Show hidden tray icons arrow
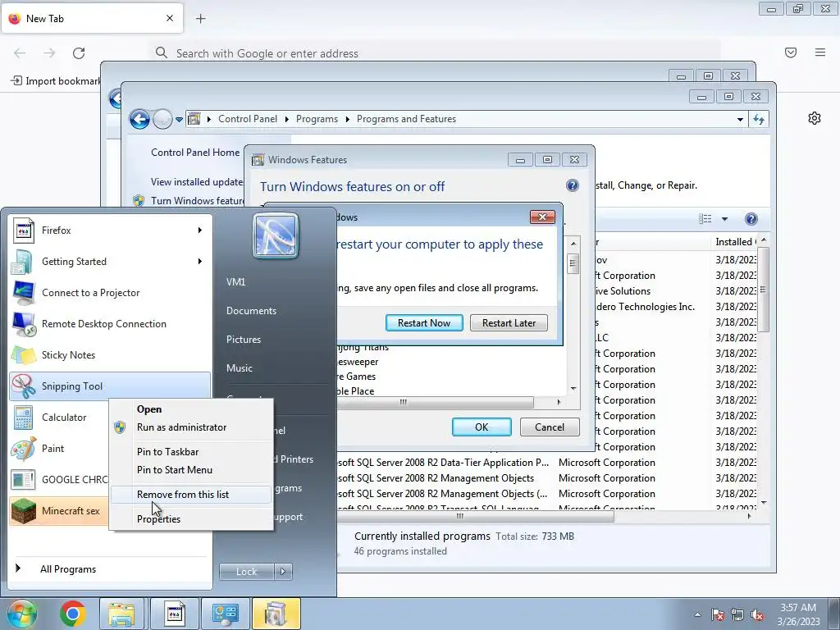This screenshot has width=840, height=630. tap(697, 614)
